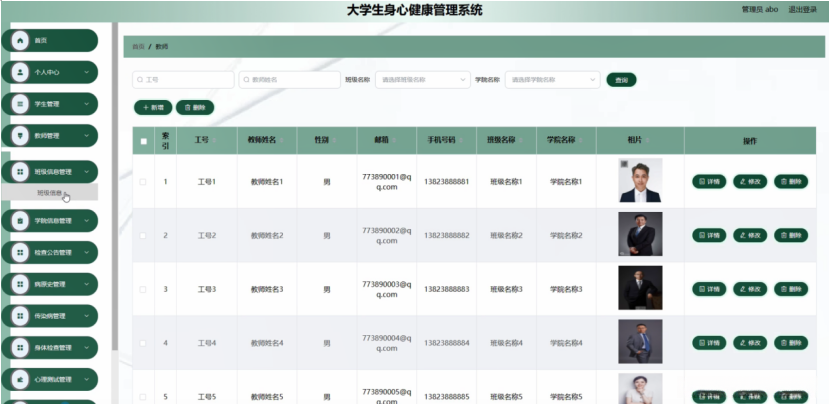The image size is (832, 407).
Task: Click 详情 for 教师姓名1
Action: click(x=709, y=181)
